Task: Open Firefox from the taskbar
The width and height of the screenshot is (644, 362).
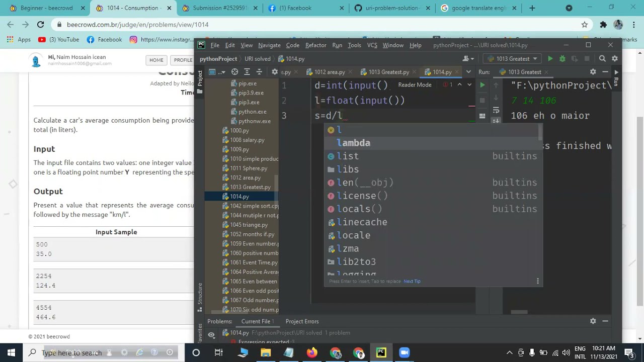Action: [x=312, y=352]
